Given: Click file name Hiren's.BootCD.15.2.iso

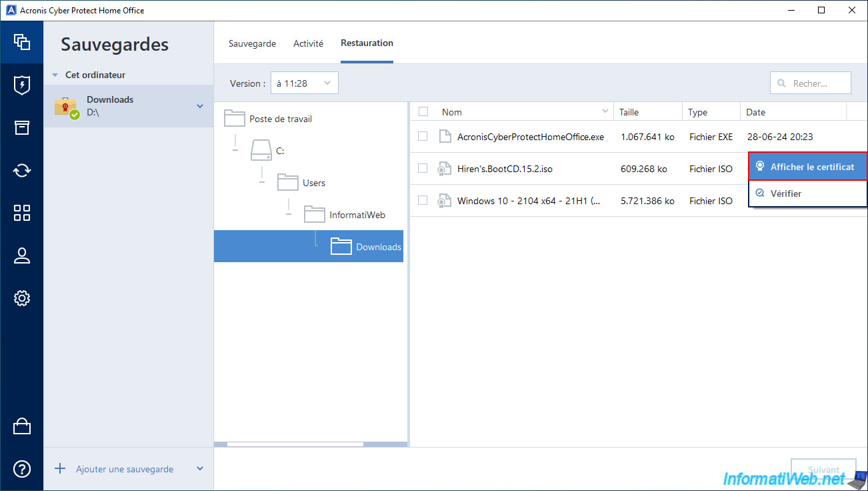Looking at the screenshot, I should (x=505, y=169).
